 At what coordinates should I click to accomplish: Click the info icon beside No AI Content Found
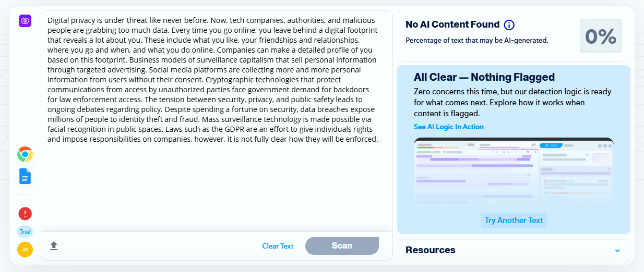point(509,25)
